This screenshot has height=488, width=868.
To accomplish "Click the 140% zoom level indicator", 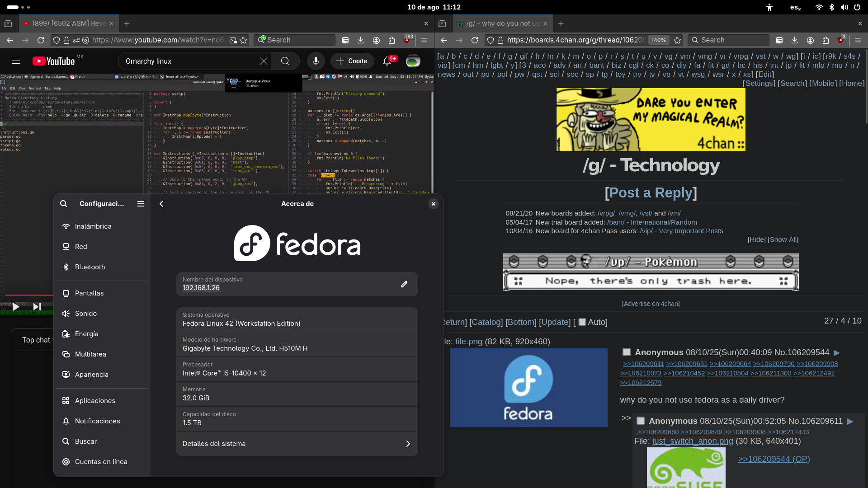I will [658, 40].
